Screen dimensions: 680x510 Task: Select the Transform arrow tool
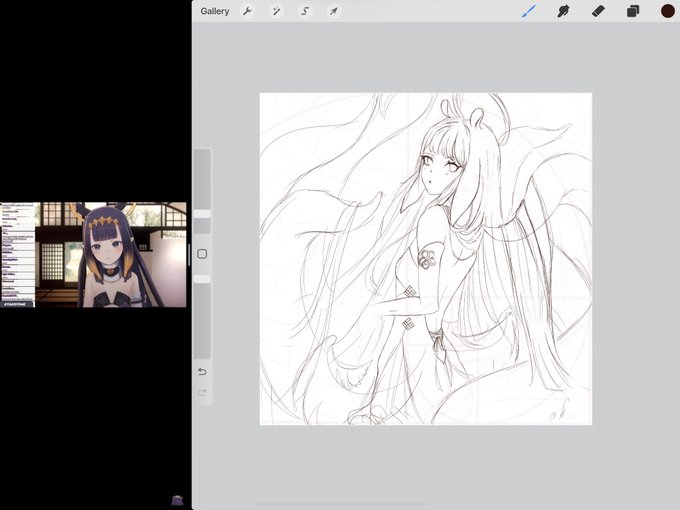tap(333, 11)
